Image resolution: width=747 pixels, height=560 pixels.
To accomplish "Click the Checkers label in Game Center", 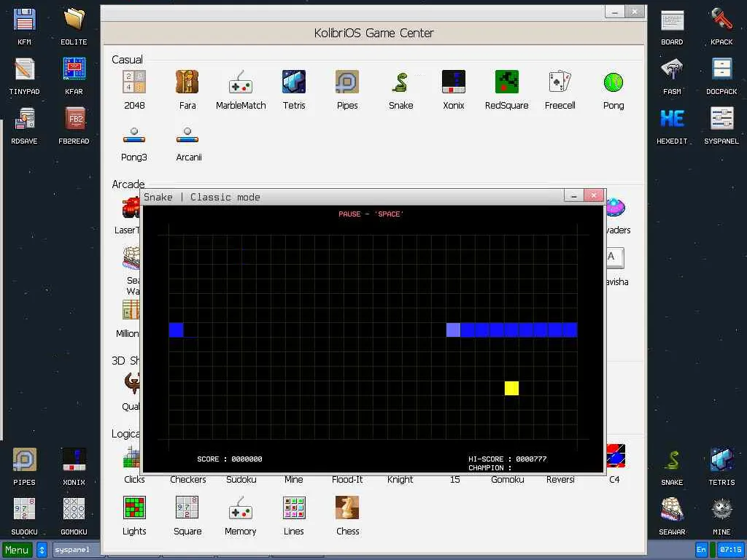I will 188,480.
